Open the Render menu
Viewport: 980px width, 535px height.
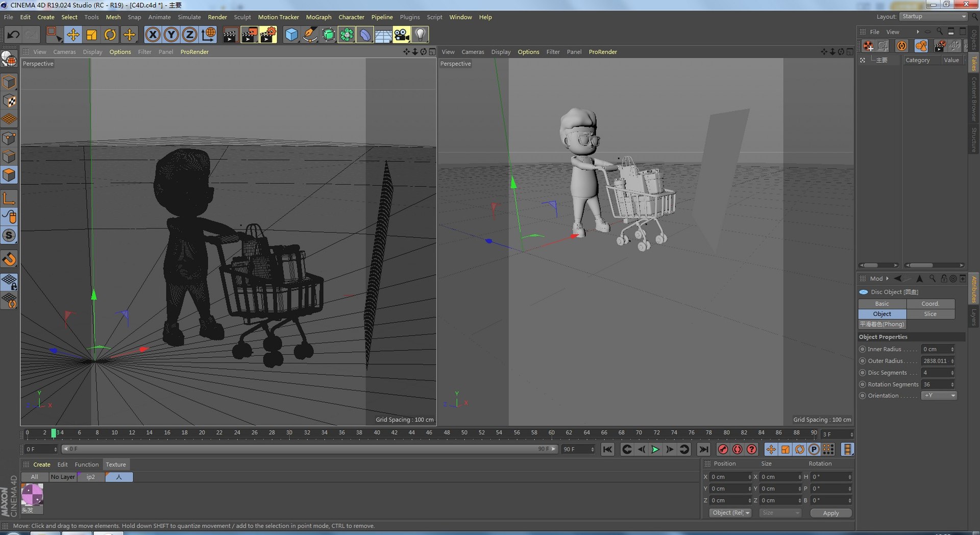point(217,17)
